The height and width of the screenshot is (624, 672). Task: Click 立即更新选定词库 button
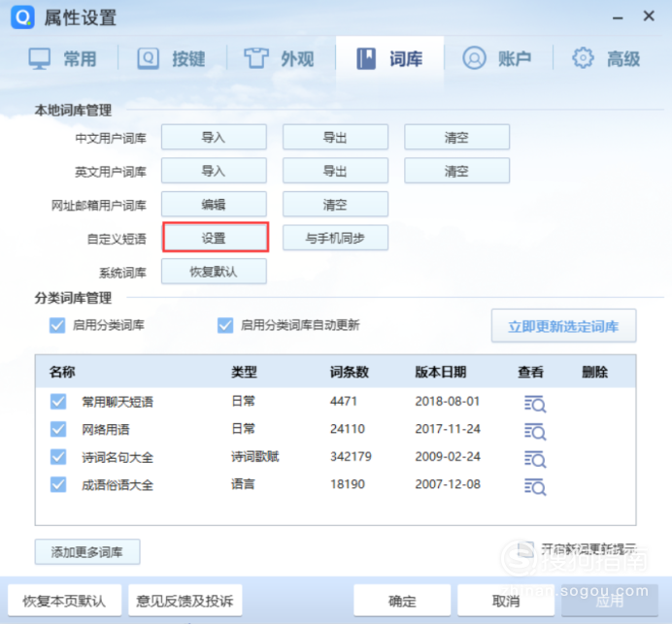click(x=563, y=326)
